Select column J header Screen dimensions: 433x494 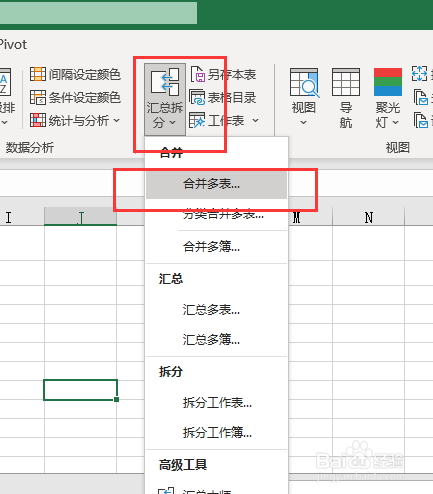pos(80,217)
